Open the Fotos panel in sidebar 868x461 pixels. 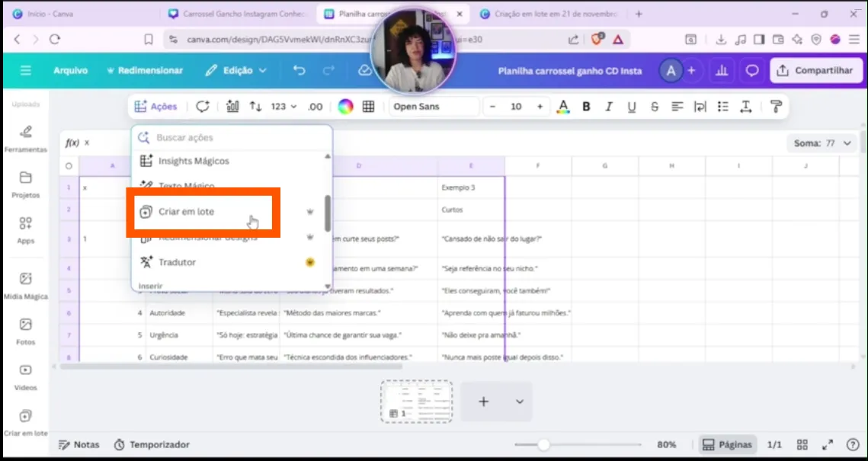25,331
